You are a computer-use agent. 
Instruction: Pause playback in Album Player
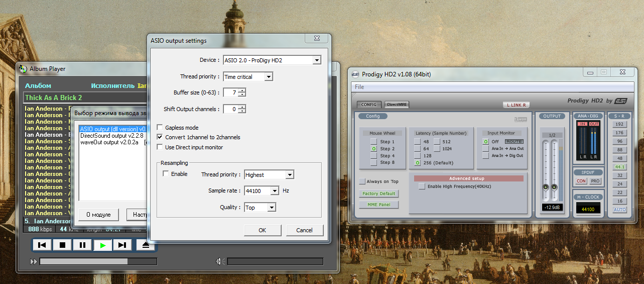(x=82, y=245)
